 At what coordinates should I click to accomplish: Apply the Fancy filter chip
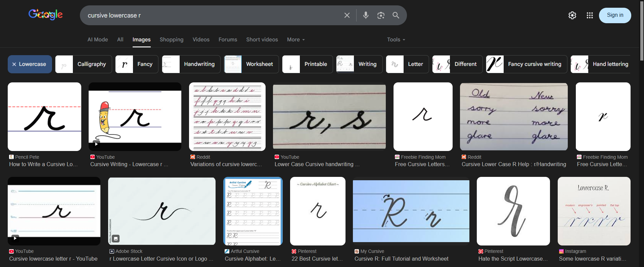(137, 64)
